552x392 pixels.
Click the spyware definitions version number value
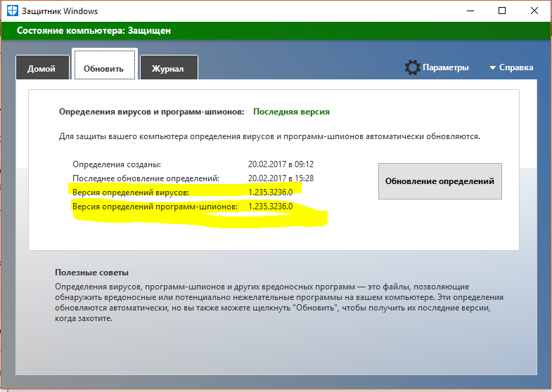270,207
